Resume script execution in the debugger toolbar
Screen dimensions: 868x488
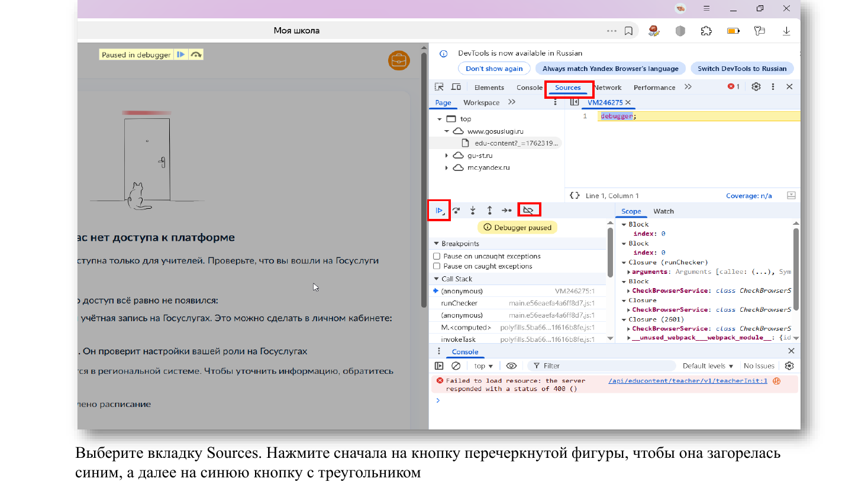click(439, 211)
